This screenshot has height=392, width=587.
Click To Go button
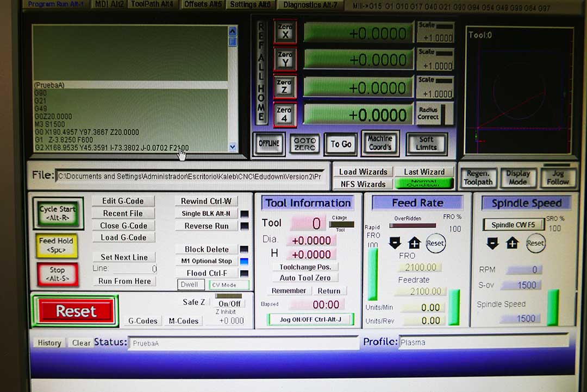coord(341,144)
